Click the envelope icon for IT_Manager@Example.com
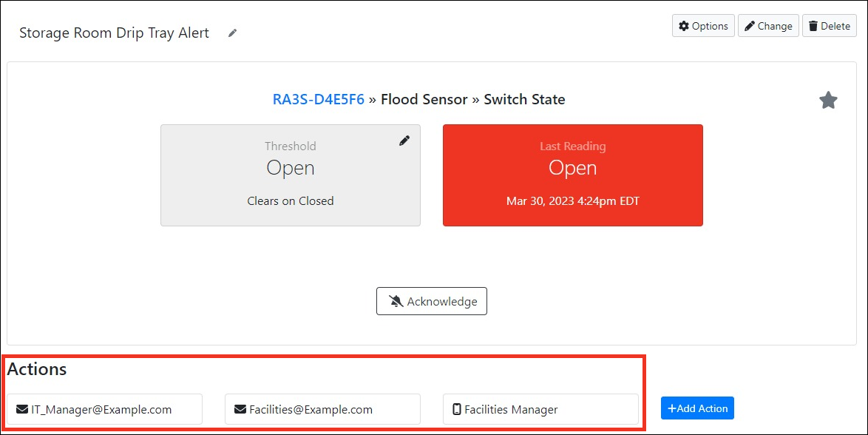 coord(22,409)
